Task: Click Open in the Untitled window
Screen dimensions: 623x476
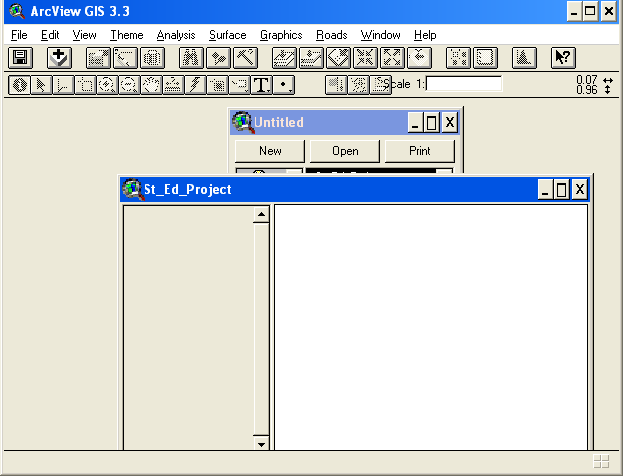Action: click(345, 151)
